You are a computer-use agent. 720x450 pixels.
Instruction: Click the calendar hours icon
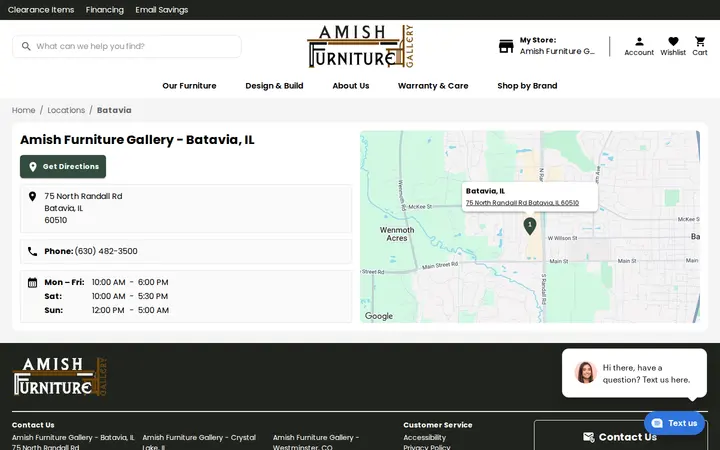tap(32, 282)
